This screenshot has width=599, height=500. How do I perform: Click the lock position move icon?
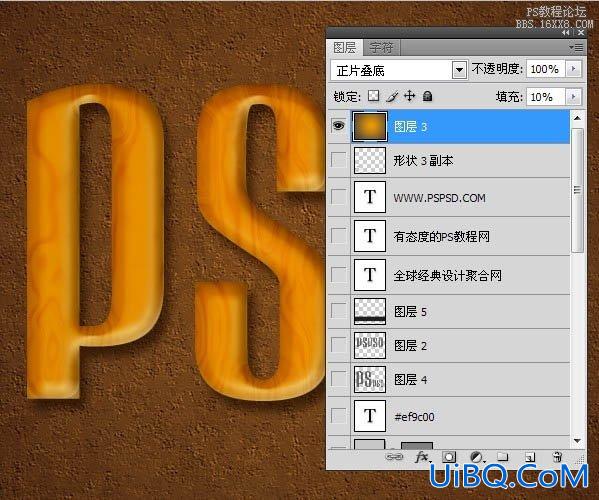point(410,96)
